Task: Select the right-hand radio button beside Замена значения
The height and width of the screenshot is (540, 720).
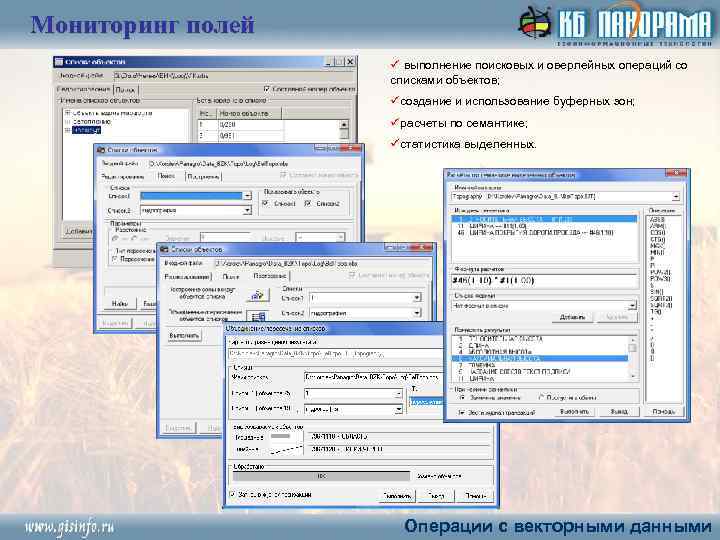Action: click(x=541, y=397)
